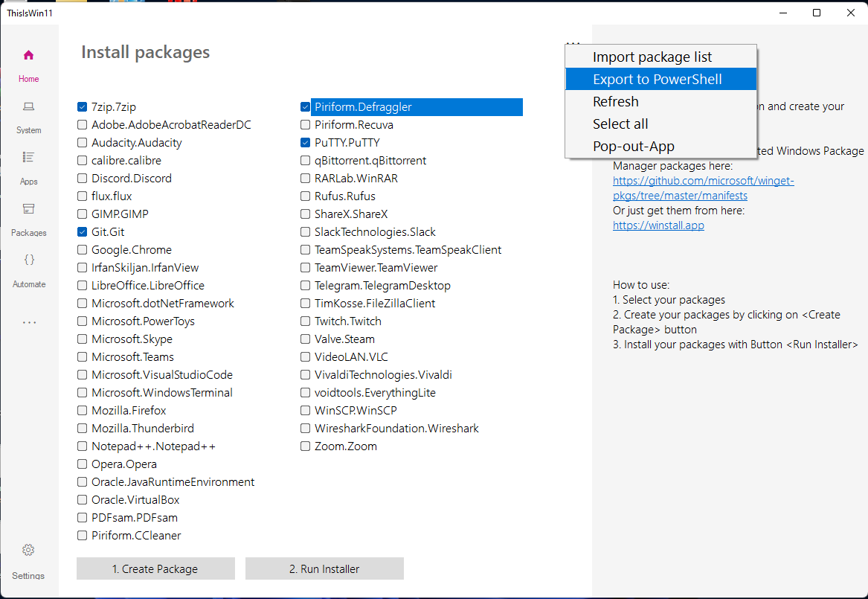Check Oracle.JavaRuntimeEnvironment package
The image size is (868, 599).
click(x=82, y=481)
